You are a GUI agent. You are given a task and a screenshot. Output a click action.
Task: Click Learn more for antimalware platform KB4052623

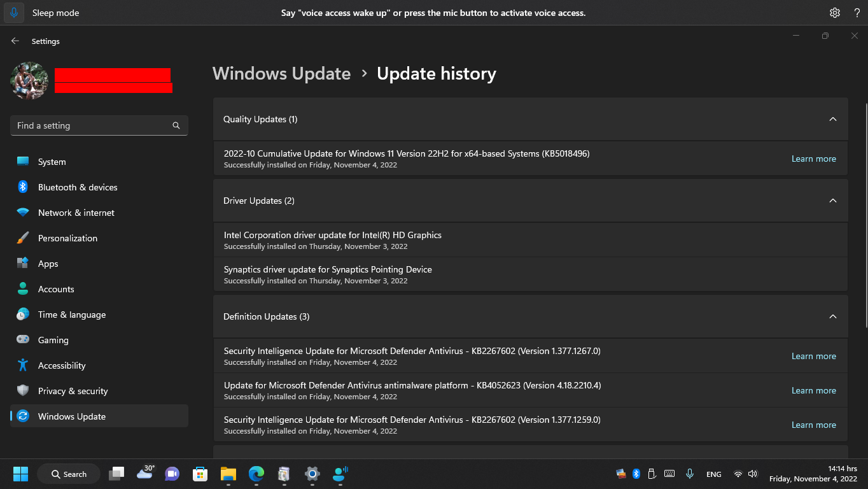pos(814,390)
